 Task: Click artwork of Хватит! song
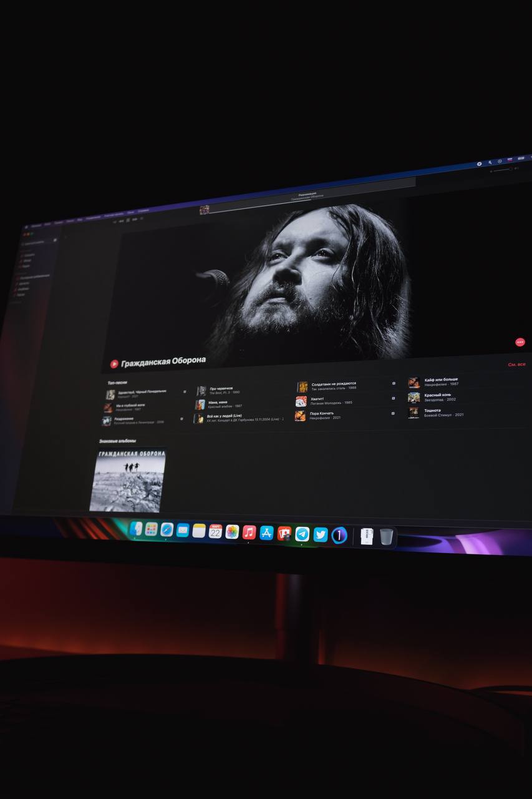click(x=301, y=401)
